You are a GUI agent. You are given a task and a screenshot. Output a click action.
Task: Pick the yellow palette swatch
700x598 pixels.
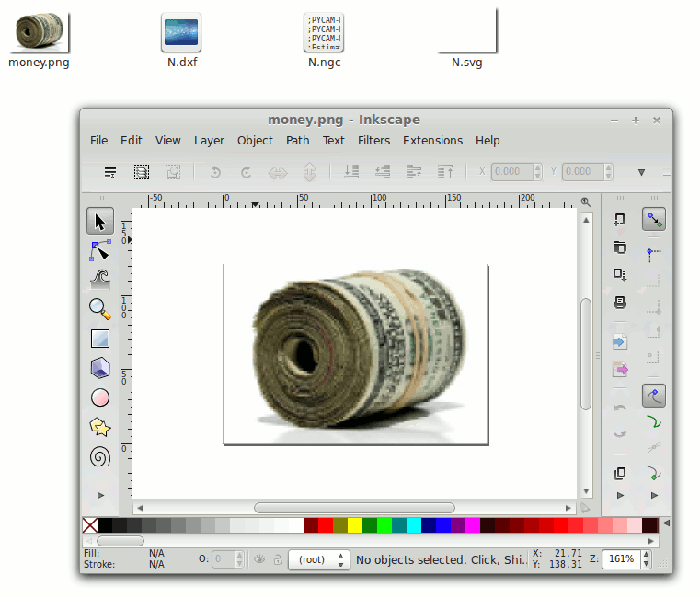[355, 525]
